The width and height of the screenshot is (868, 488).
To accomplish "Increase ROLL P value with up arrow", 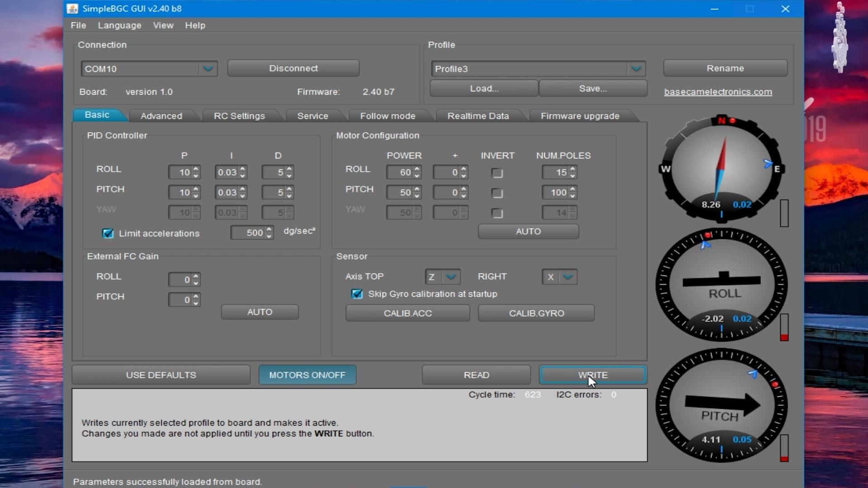I will click(196, 169).
